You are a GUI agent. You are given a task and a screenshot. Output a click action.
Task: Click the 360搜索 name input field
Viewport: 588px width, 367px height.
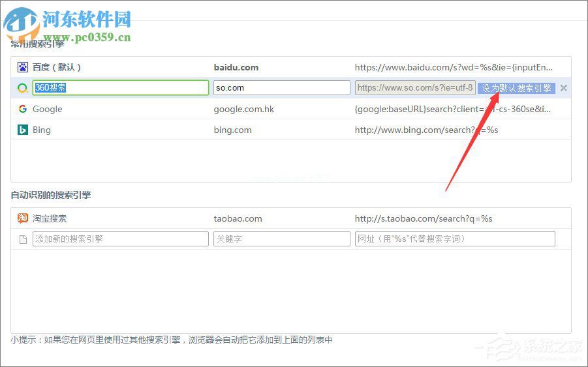[x=121, y=88]
